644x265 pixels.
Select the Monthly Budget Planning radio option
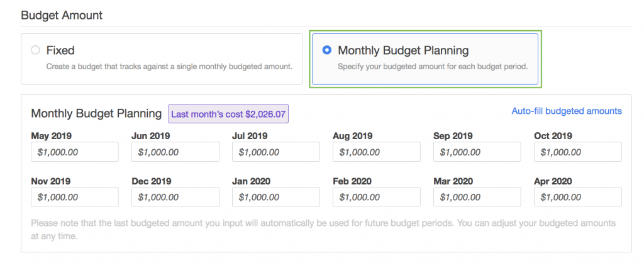[x=326, y=50]
